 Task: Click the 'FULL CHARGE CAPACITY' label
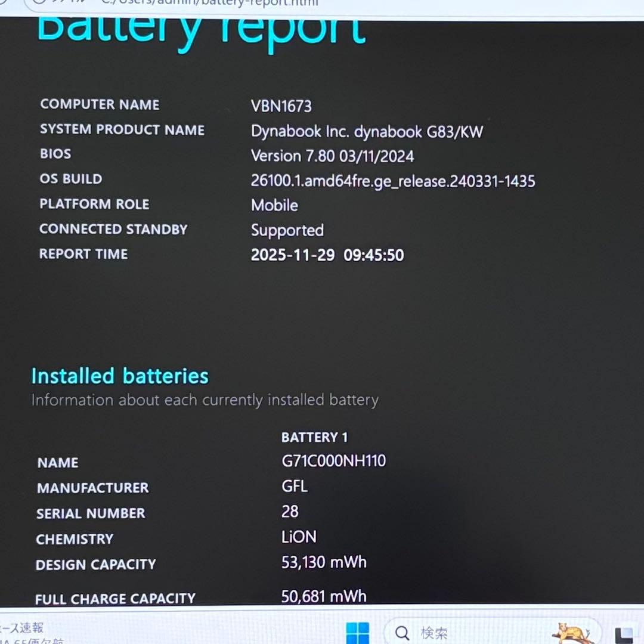(116, 599)
